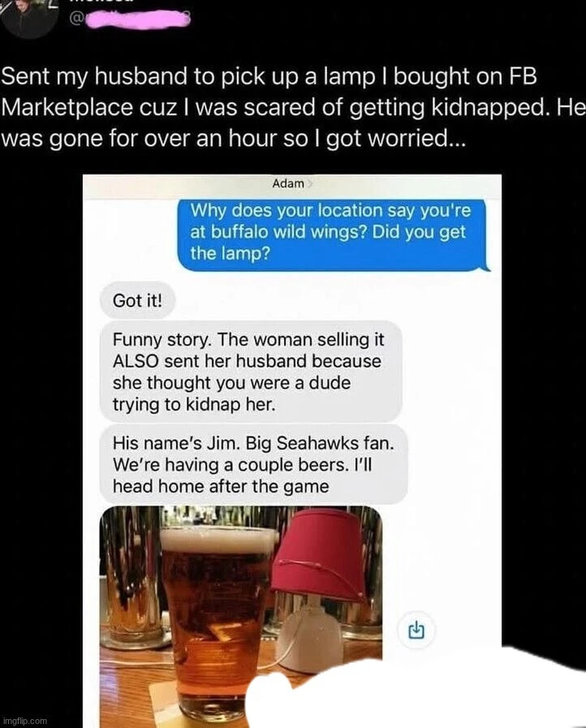Screen dimensions: 586x728
Task: Open the beer and lamp photo attachment
Action: (x=240, y=617)
